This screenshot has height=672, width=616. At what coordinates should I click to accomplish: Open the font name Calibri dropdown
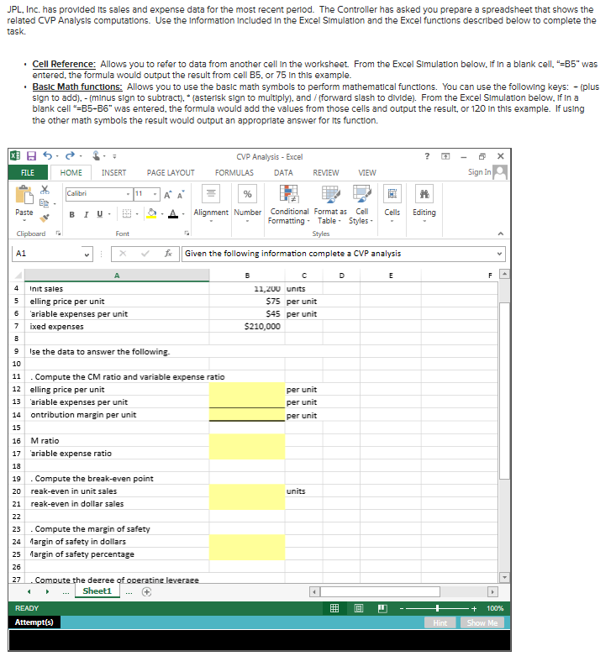tap(128, 194)
